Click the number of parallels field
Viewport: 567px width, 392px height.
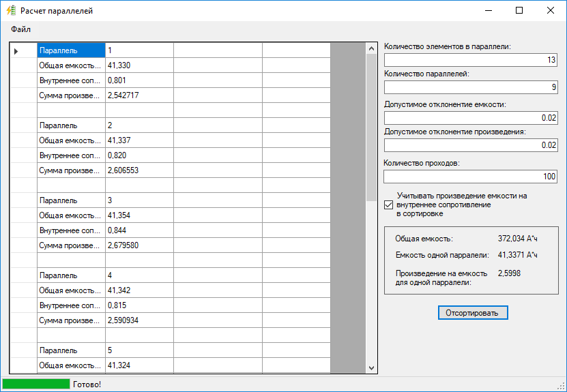(471, 87)
